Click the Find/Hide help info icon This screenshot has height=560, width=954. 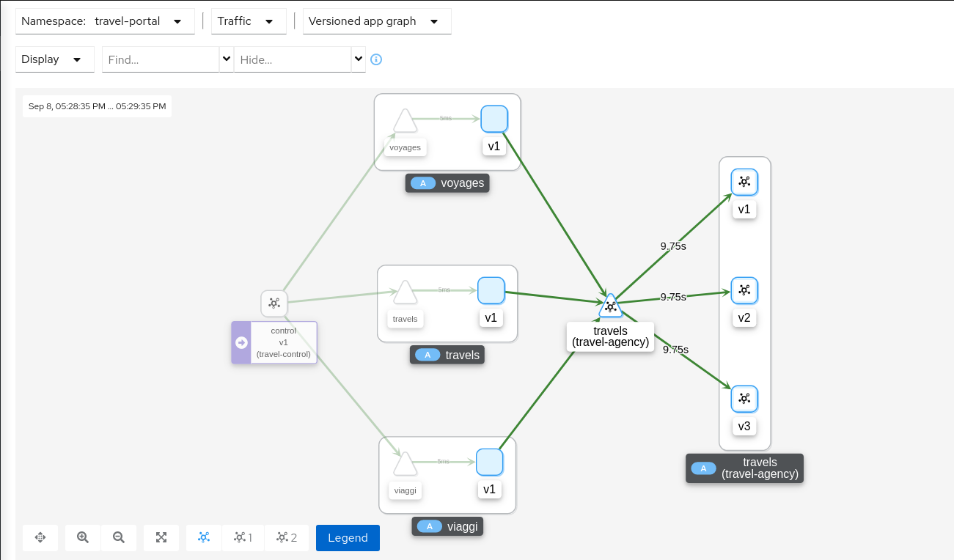[x=376, y=59]
